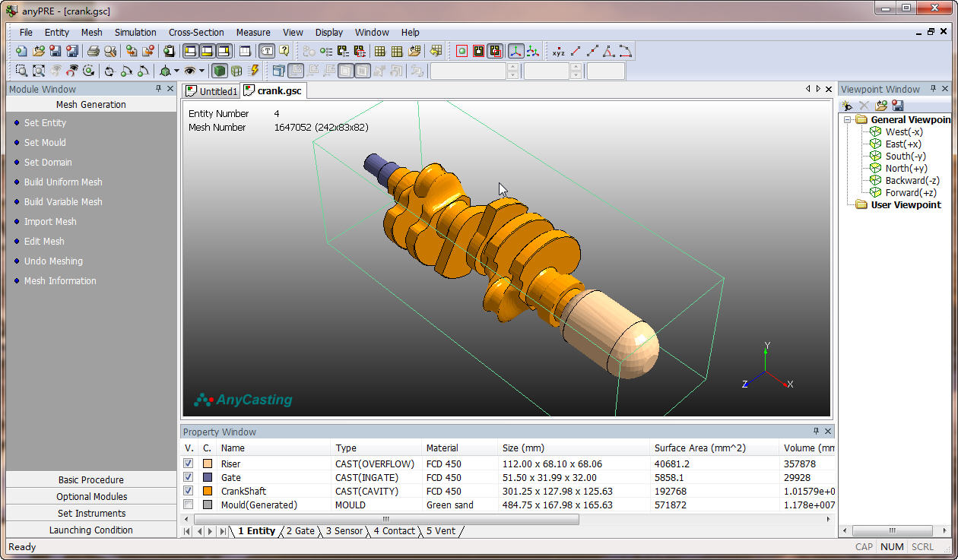Click Build Uniform Mesh option

tap(63, 182)
